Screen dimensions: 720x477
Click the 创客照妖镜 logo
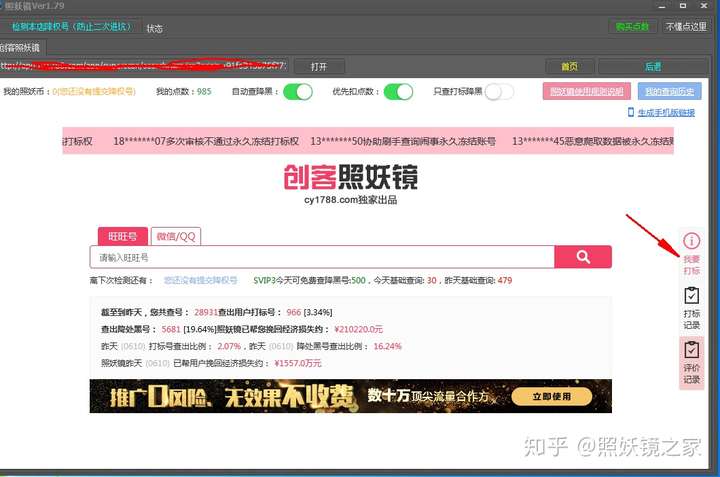point(351,177)
